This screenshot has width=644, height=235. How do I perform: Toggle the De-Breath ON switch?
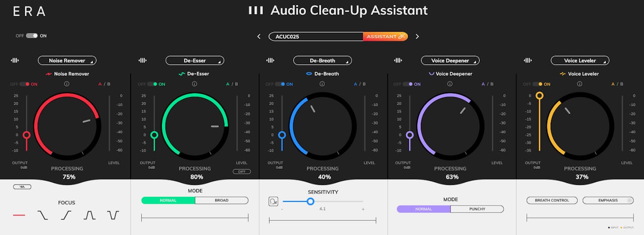[281, 84]
